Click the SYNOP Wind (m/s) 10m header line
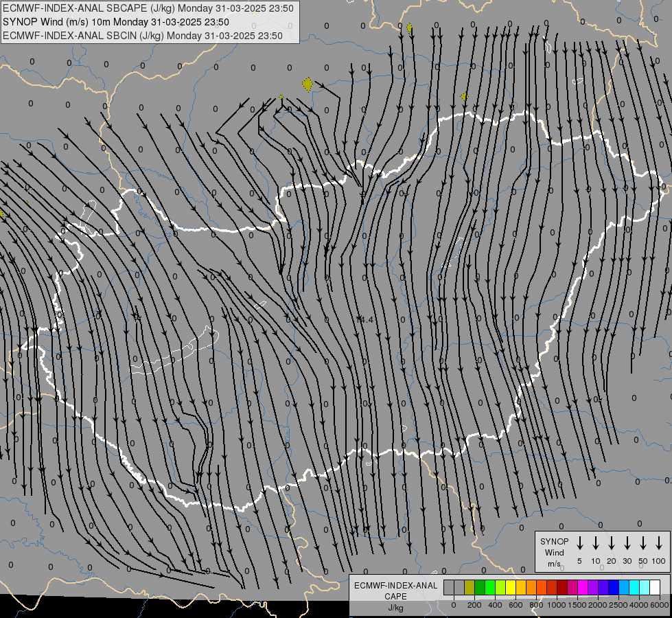This screenshot has height=618, width=672. tap(116, 22)
